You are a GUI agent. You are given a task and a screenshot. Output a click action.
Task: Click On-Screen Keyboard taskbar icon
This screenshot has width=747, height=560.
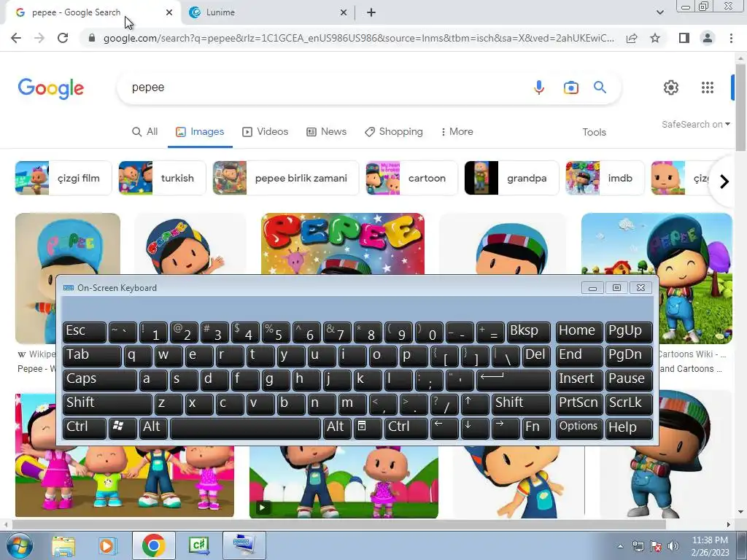244,545
